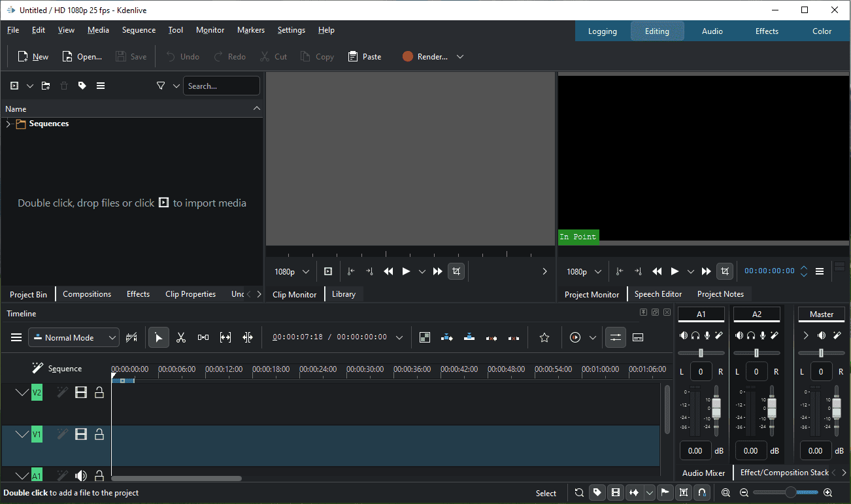851x504 pixels.
Task: Solo channel A2 headphones in mixer
Action: [x=751, y=335]
